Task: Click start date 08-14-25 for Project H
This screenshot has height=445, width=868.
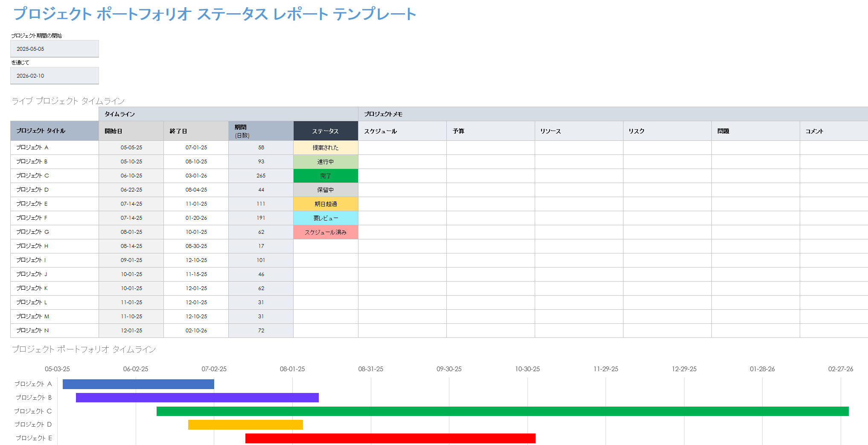Action: (131, 246)
